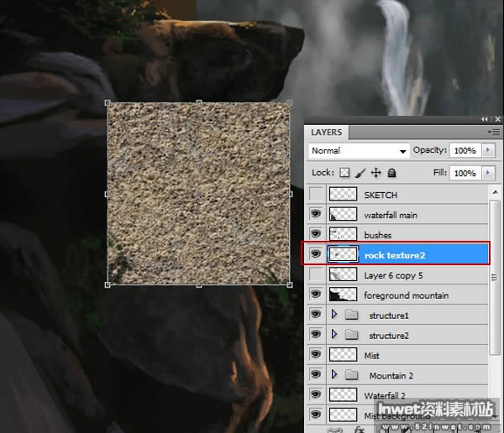Click the foreground mountain layer thumbnail

343,295
